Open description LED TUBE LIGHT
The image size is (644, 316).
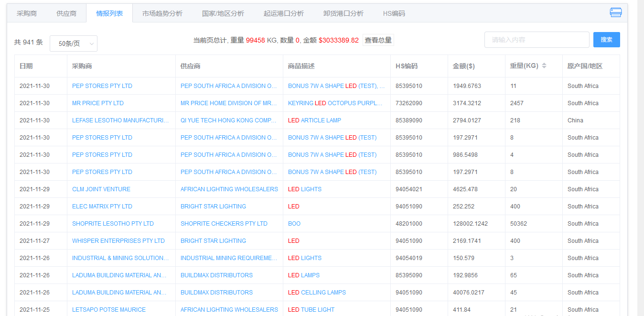click(x=311, y=310)
